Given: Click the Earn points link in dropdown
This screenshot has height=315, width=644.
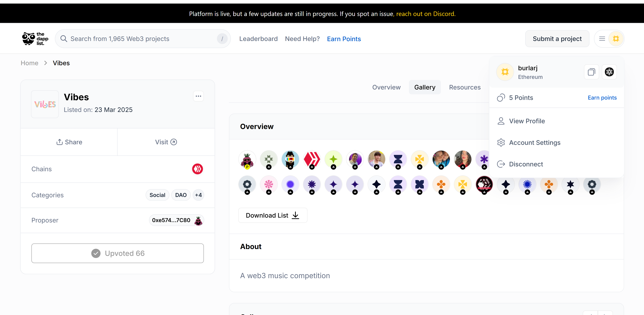Looking at the screenshot, I should [602, 98].
